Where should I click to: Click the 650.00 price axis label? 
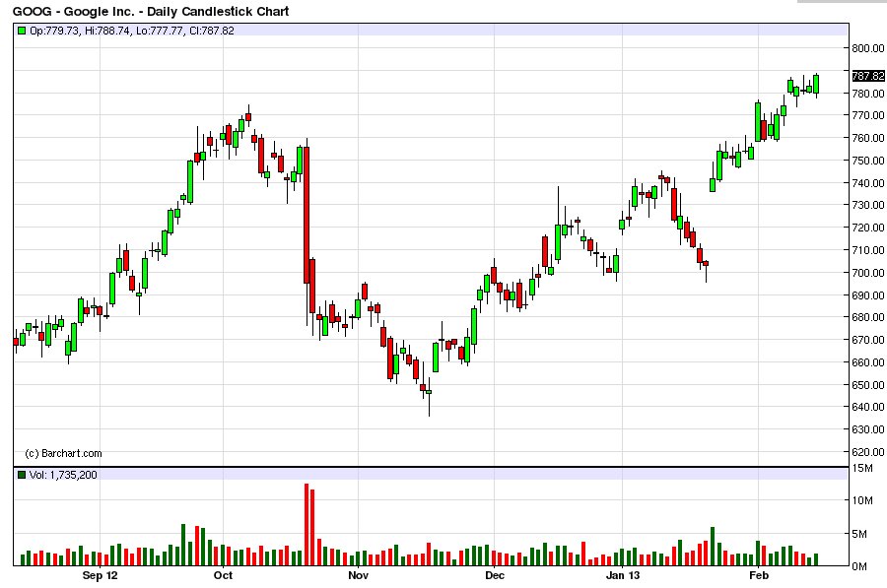[x=868, y=385]
